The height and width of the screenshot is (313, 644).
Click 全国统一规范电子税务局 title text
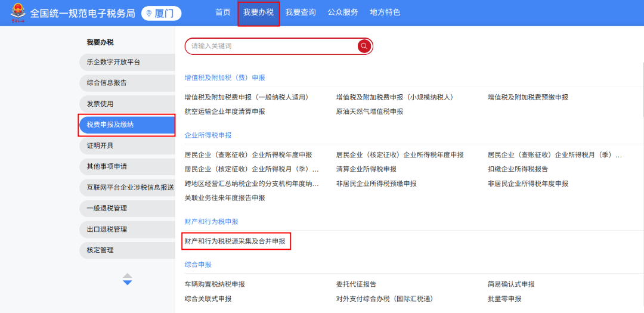pyautogui.click(x=82, y=13)
